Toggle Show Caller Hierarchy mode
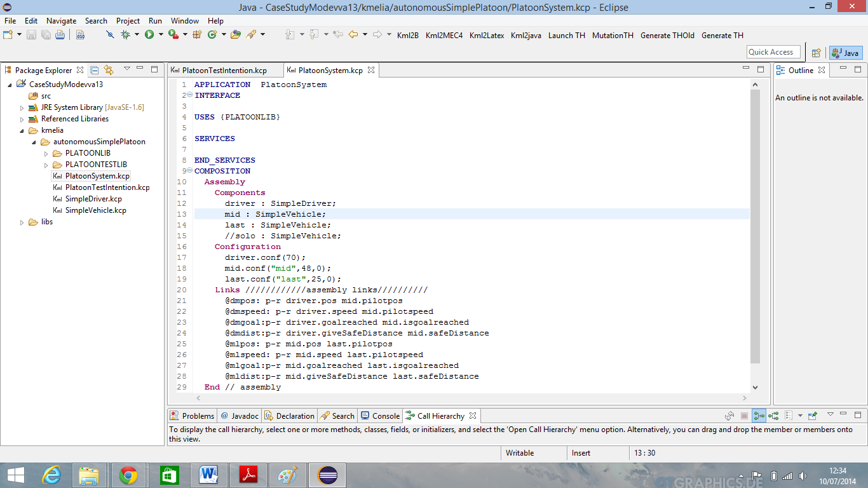The height and width of the screenshot is (488, 868). pyautogui.click(x=759, y=416)
